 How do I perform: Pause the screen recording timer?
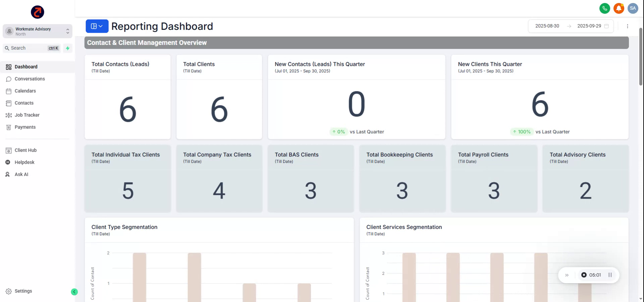pos(610,275)
